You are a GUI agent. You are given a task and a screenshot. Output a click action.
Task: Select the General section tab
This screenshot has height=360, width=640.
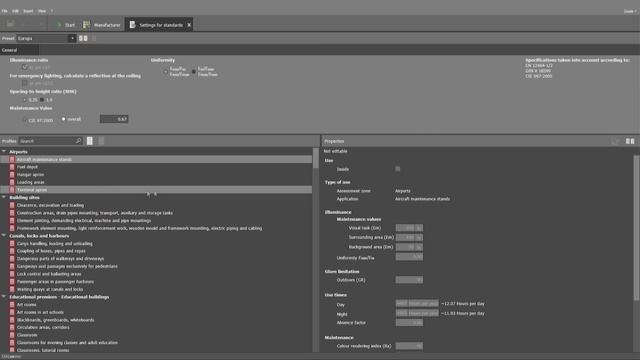19,50
